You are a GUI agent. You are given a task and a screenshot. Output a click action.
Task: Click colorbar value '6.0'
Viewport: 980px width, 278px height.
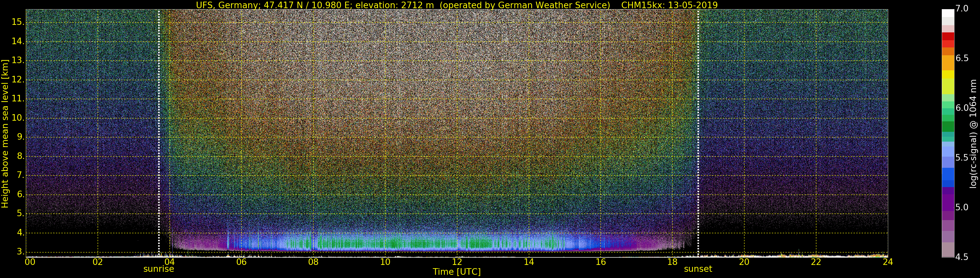pos(962,108)
